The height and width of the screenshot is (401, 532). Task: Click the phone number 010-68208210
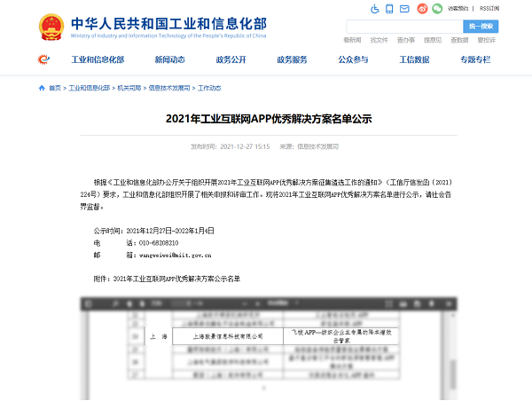(159, 243)
